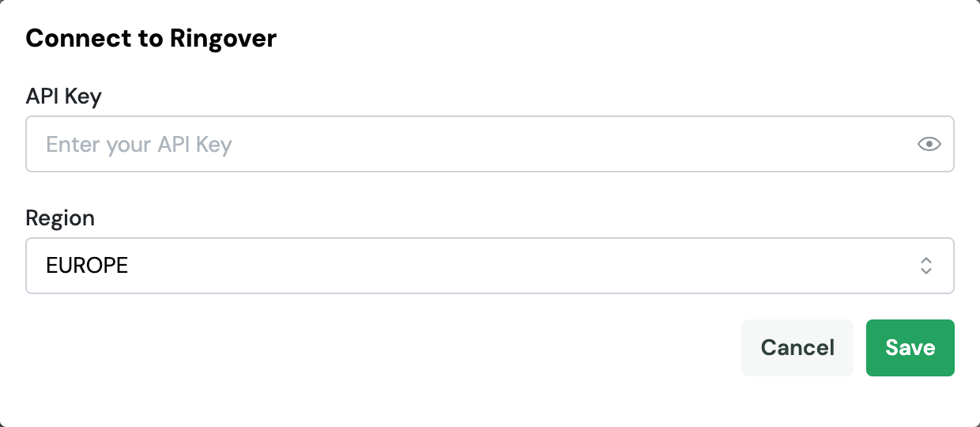
Task: Save the Ringover API connection settings
Action: (x=910, y=348)
